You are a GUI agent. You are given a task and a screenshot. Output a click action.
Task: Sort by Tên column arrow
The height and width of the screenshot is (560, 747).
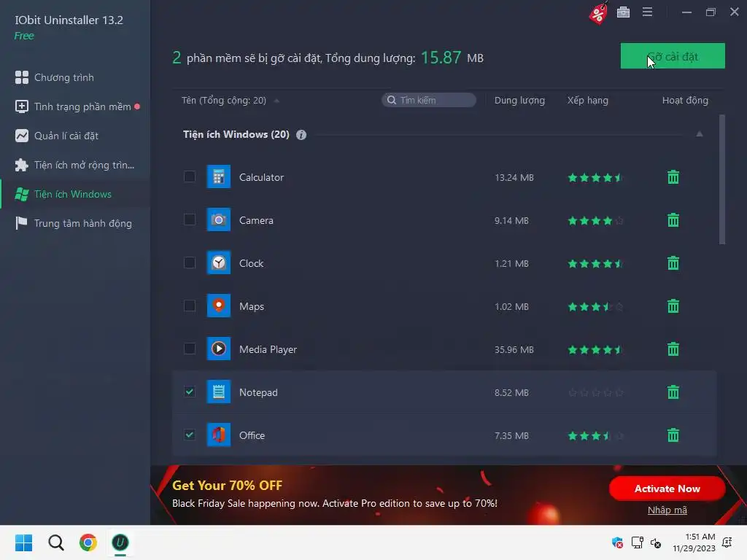point(276,101)
